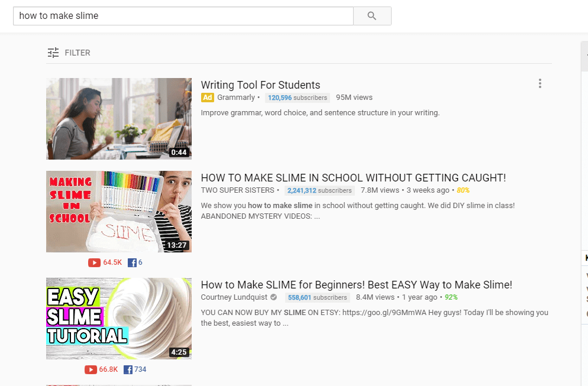Click Easy Slime Tutorial thumbnail
The width and height of the screenshot is (588, 386).
(119, 319)
